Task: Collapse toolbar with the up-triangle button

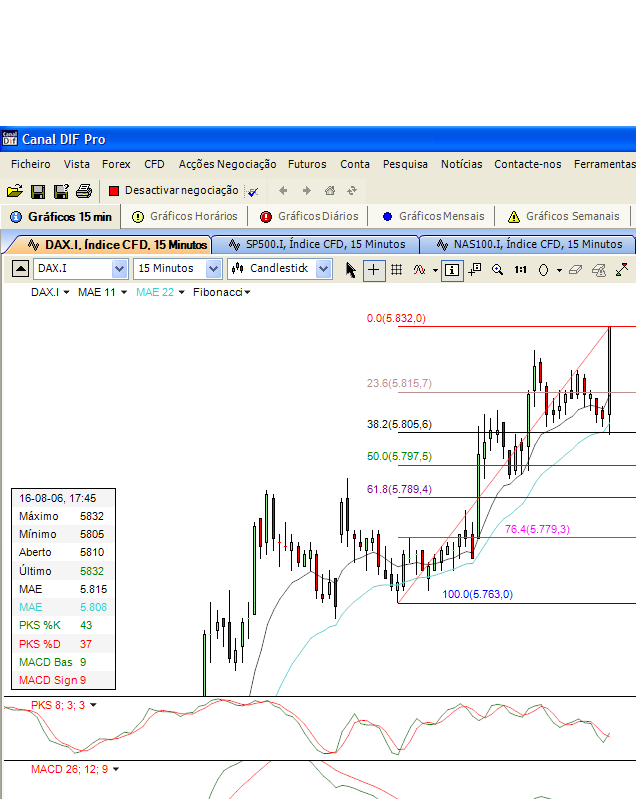Action: tap(20, 269)
